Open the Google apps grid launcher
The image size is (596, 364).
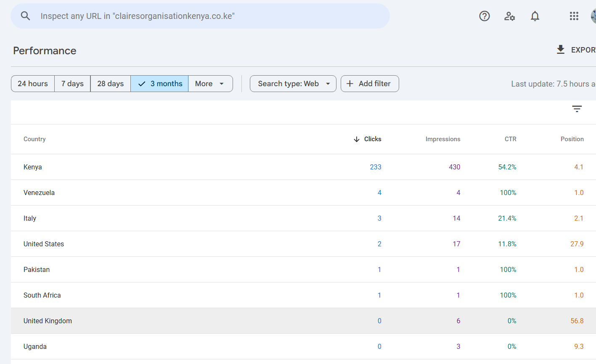point(574,16)
